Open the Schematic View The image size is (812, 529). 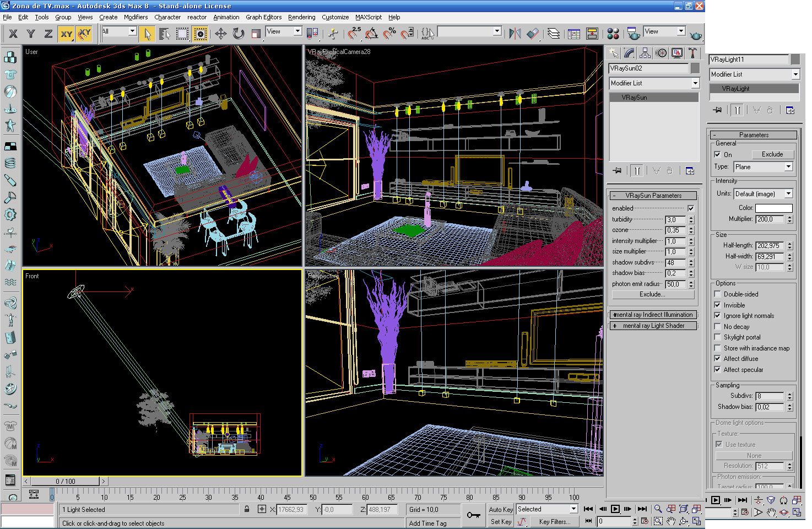592,34
